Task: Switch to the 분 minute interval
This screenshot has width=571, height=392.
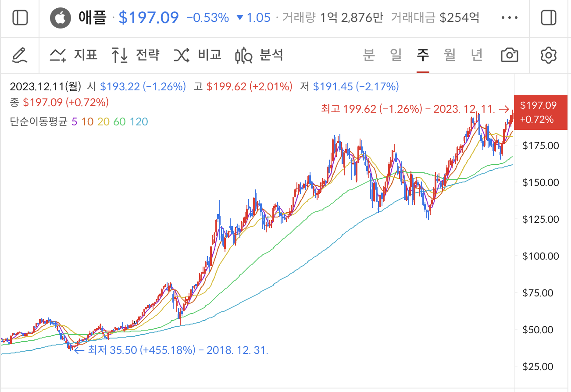Action: 369,55
